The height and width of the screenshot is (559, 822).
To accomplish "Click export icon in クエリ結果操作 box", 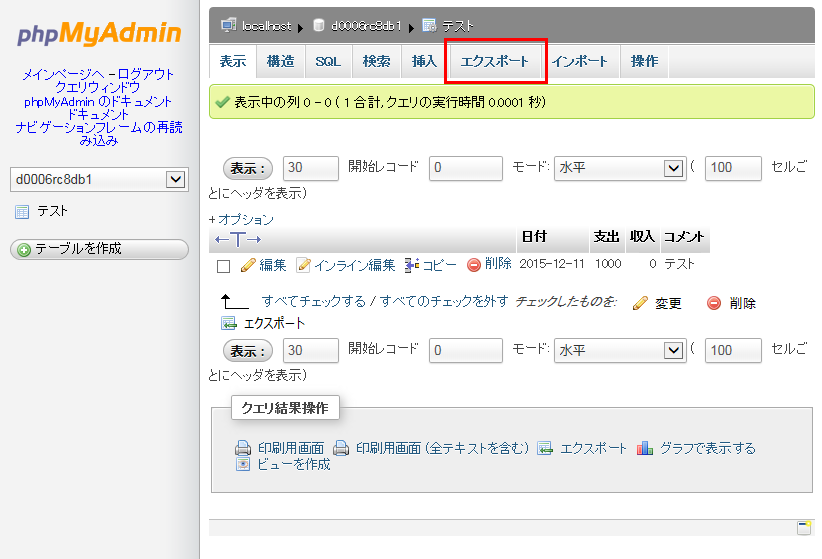I will (x=545, y=448).
